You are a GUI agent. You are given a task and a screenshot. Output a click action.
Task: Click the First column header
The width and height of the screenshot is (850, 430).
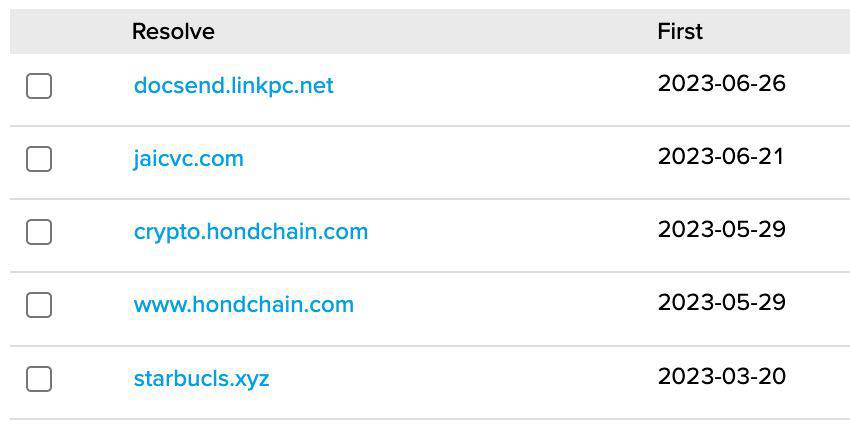click(680, 32)
